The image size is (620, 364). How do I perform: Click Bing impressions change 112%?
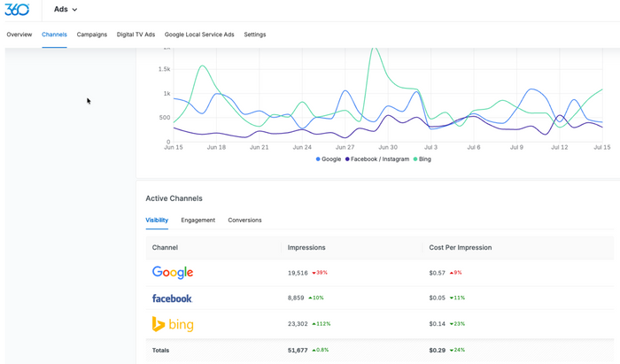321,323
